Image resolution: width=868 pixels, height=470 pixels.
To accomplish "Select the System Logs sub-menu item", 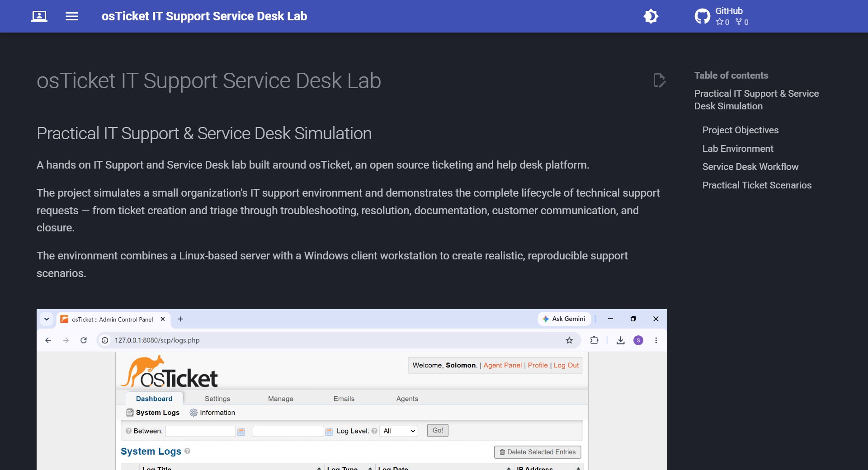I will 153,413.
